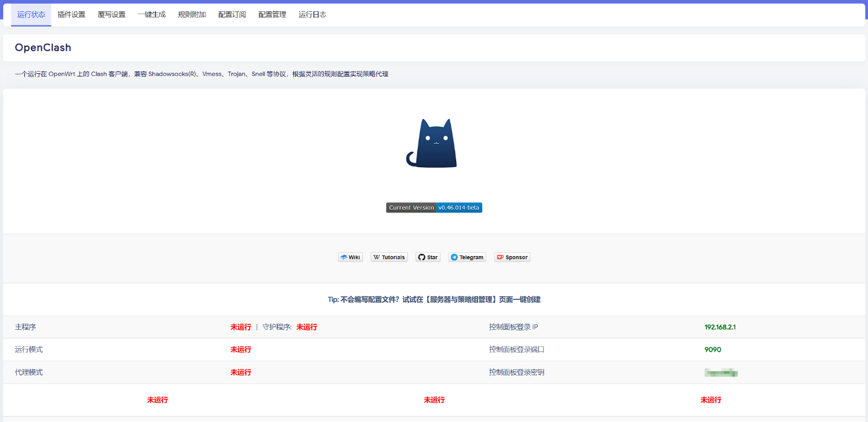The image size is (868, 422).
Task: Open the Tutorials badge link
Action: [389, 257]
